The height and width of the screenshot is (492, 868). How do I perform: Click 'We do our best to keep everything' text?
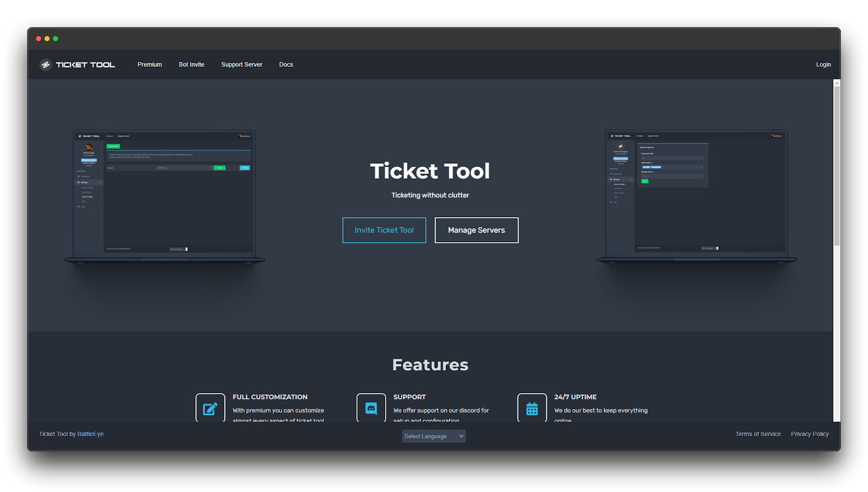[601, 411]
